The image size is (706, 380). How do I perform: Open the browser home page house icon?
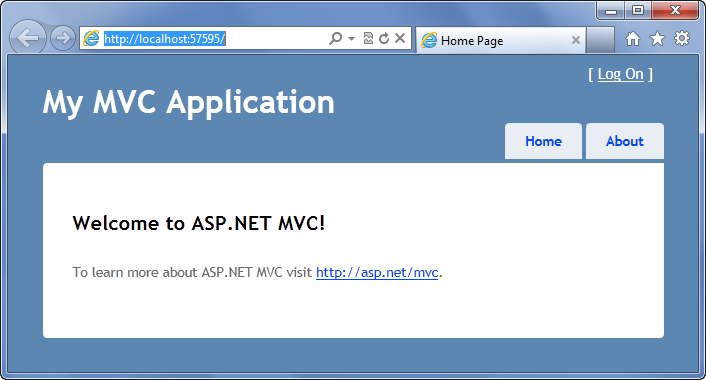(x=633, y=39)
